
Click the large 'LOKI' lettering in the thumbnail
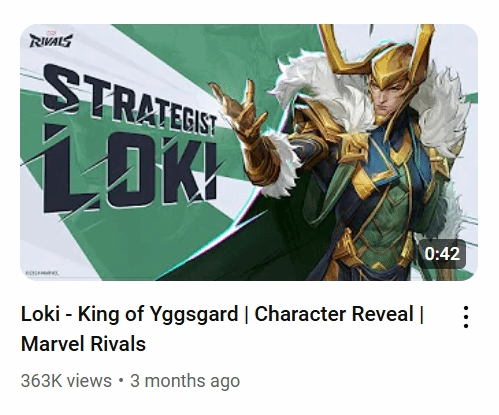(x=130, y=172)
